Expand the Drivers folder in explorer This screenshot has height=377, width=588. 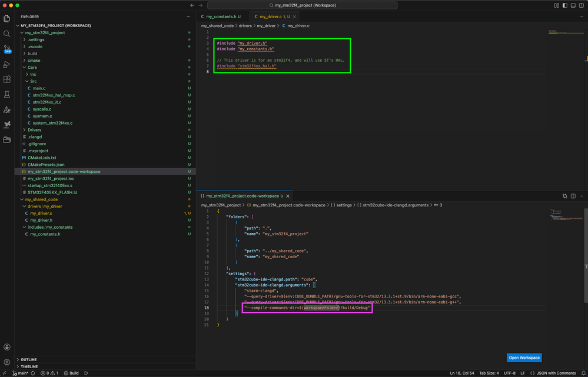(34, 130)
